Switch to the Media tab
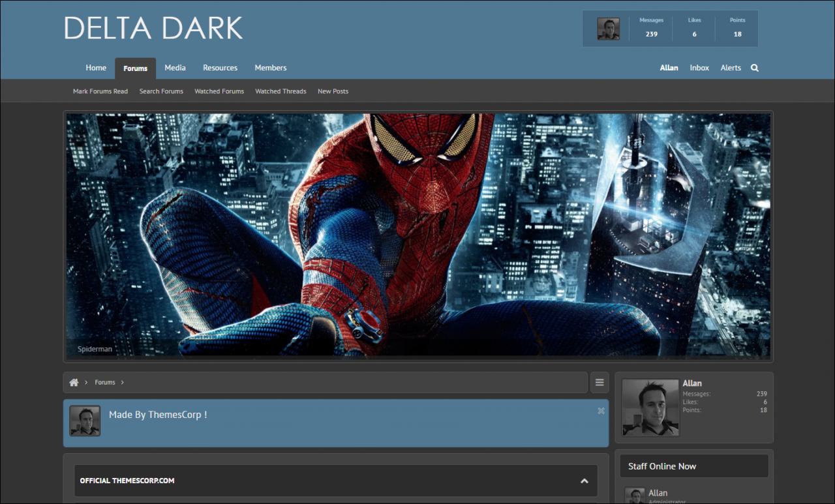The height and width of the screenshot is (504, 835). (175, 68)
